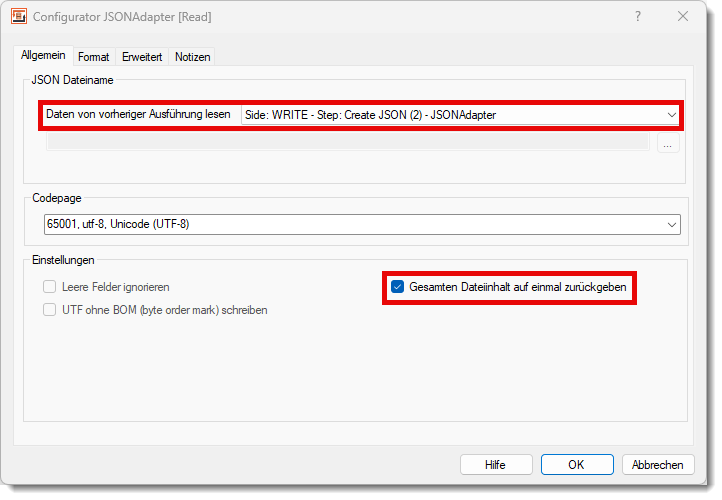This screenshot has width=722, height=500.
Task: Click the greyed-out file path field
Action: (x=347, y=144)
